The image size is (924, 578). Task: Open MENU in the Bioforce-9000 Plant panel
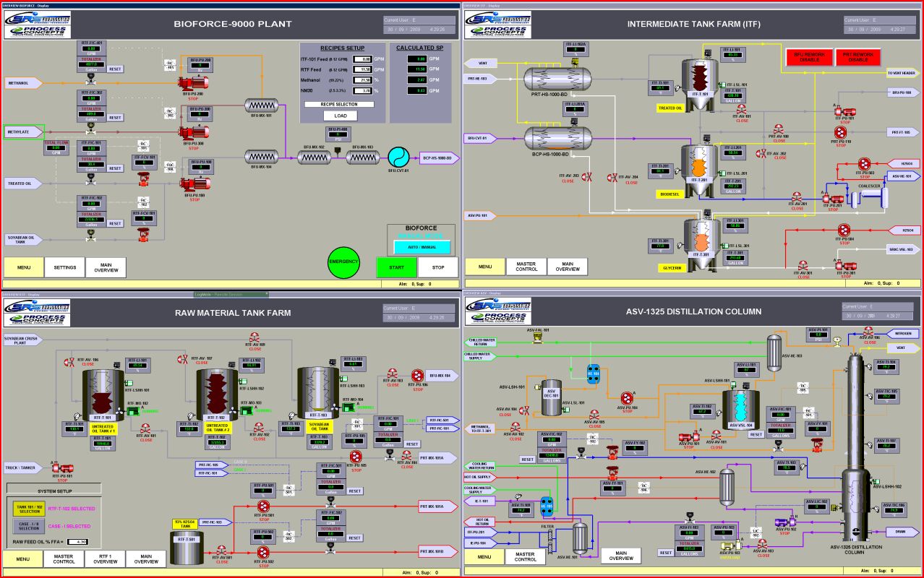point(24,267)
